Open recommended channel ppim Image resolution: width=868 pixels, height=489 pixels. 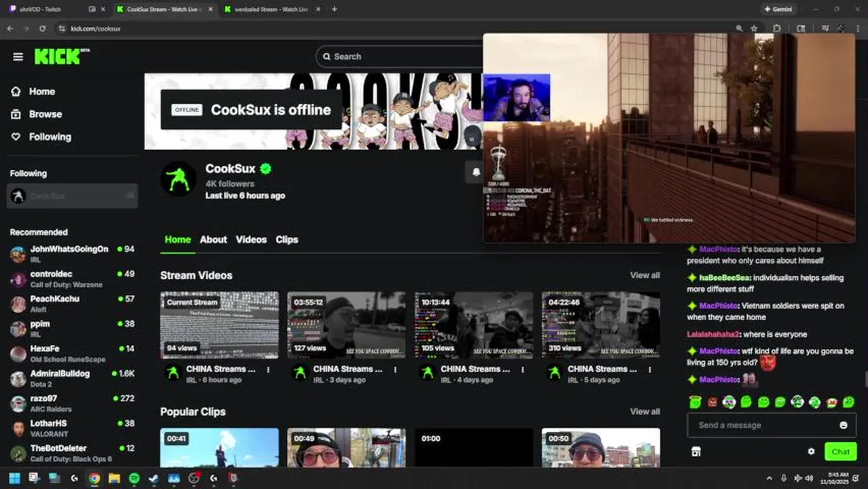pos(73,329)
